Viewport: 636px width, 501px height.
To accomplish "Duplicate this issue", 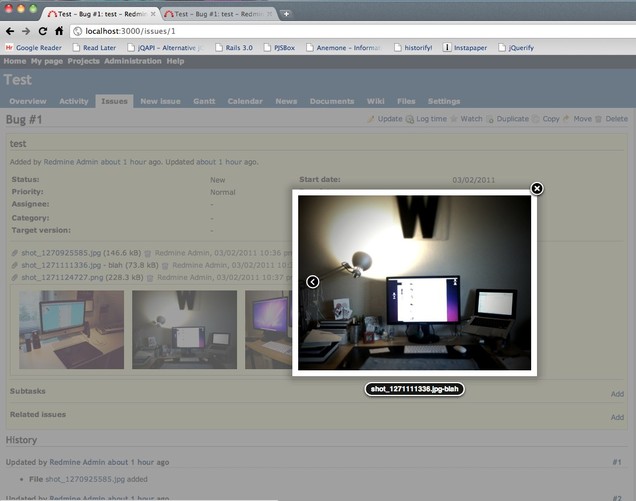I will click(x=508, y=119).
